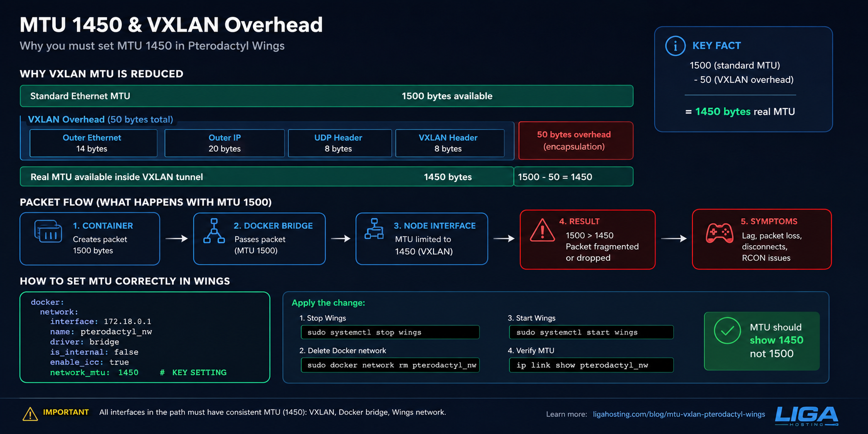This screenshot has width=868, height=434.
Task: Click the container icon in step 1
Action: (x=48, y=231)
